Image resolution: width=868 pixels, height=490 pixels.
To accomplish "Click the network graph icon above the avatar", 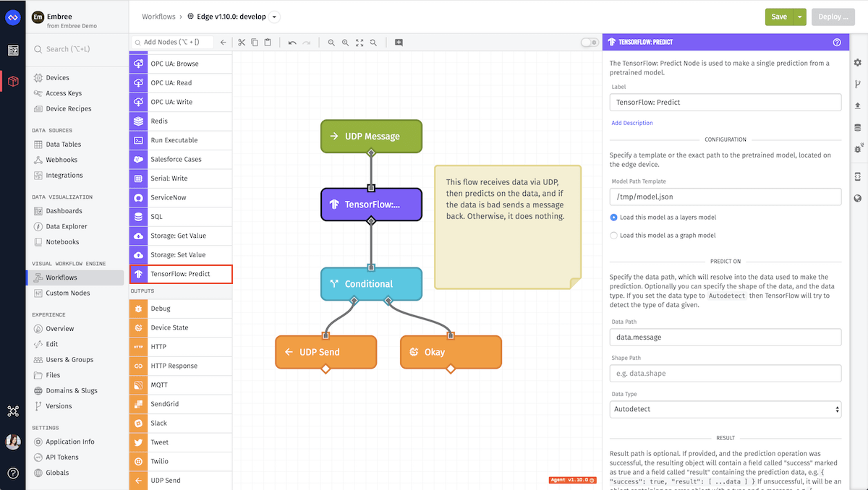I will point(12,411).
